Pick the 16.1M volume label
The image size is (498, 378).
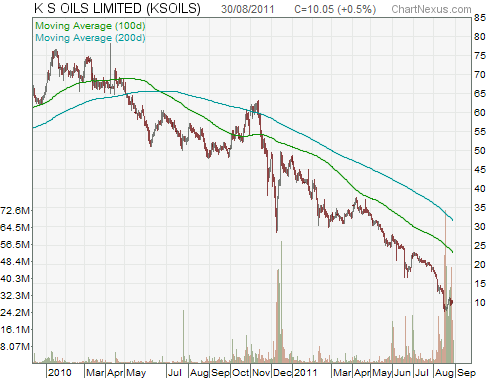pyautogui.click(x=15, y=330)
